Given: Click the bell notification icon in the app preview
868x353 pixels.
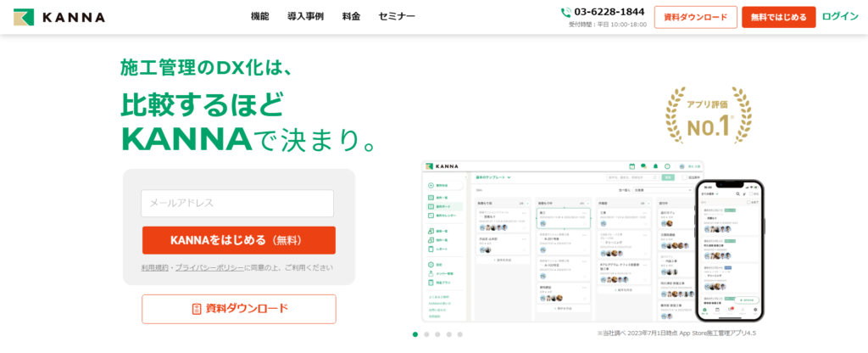Looking at the screenshot, I should pyautogui.click(x=655, y=166).
